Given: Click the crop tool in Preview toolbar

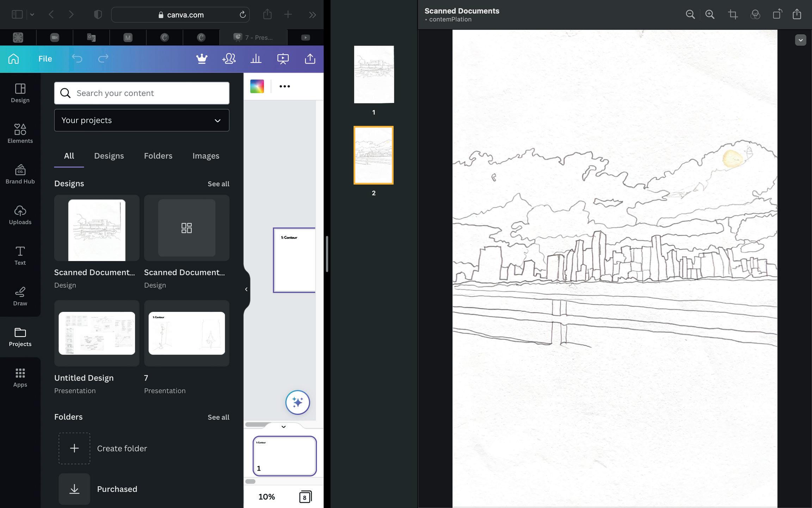Looking at the screenshot, I should point(733,14).
